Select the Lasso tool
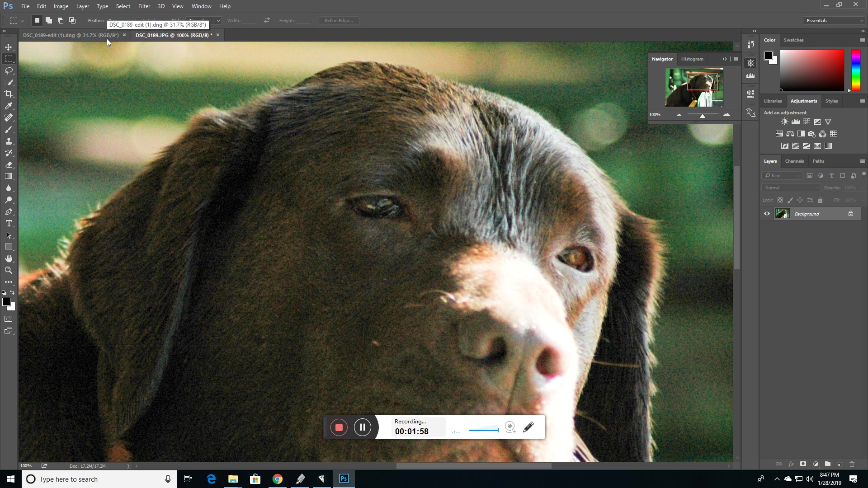Image resolution: width=868 pixels, height=488 pixels. point(9,70)
